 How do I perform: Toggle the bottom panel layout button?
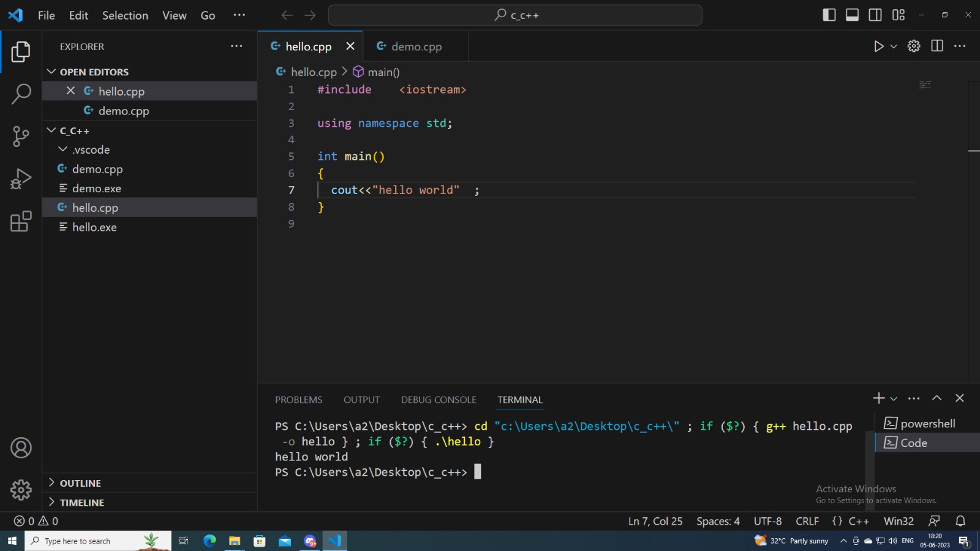point(852,15)
